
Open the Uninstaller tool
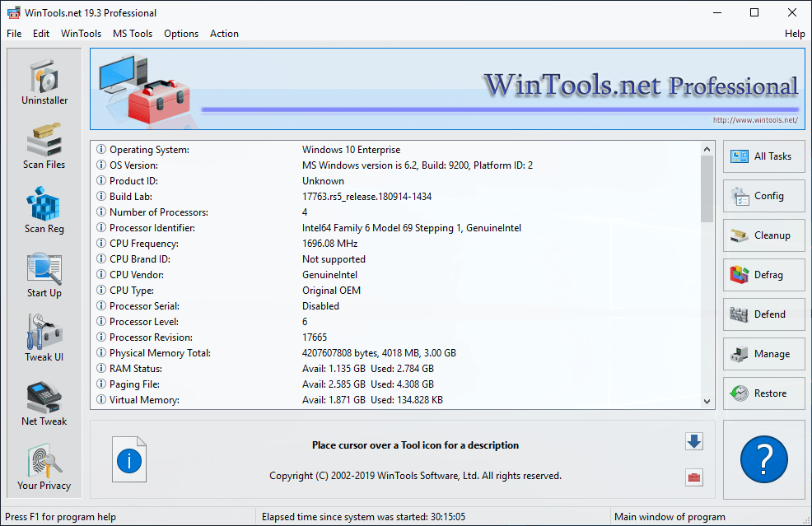44,82
